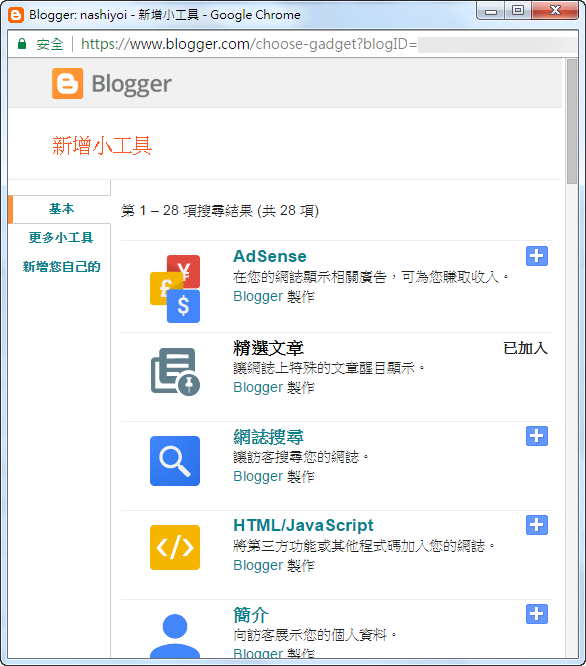Click 精選文章 gadget title

[x=268, y=348]
